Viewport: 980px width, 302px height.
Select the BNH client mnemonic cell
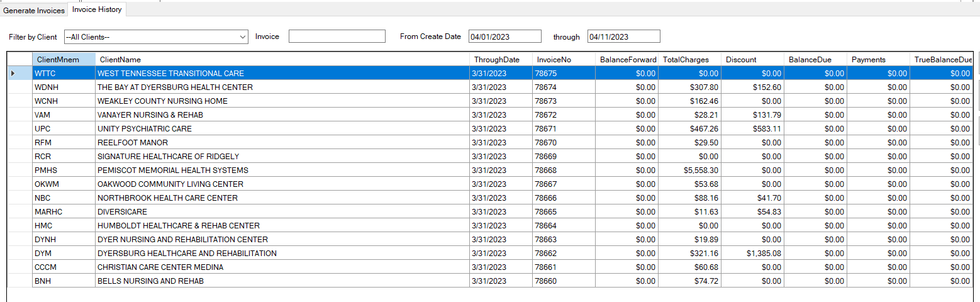point(63,281)
